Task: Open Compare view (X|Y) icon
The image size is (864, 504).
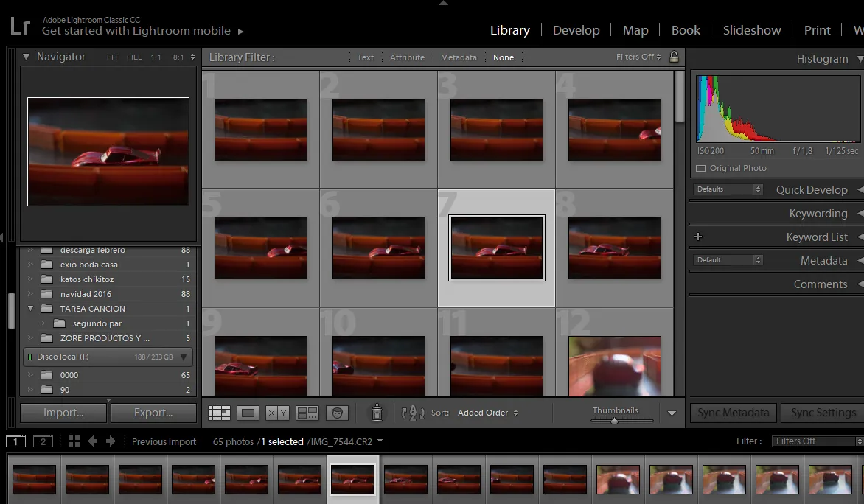Action: pyautogui.click(x=277, y=413)
